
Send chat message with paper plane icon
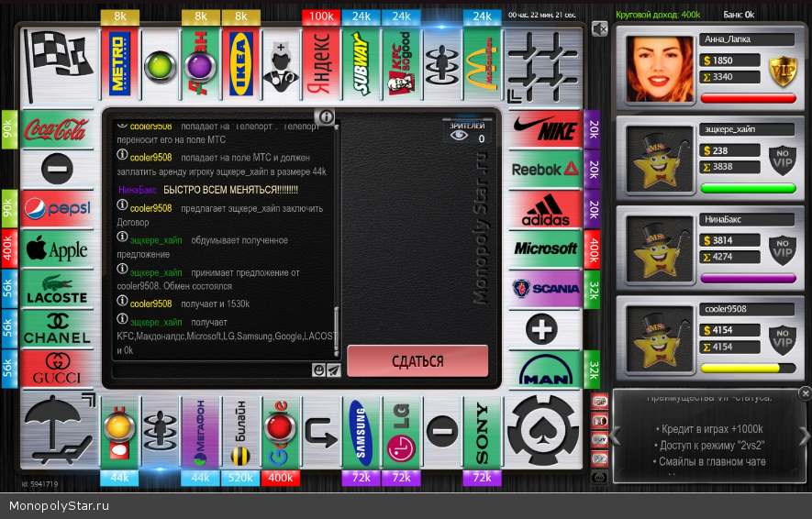pos(333,370)
